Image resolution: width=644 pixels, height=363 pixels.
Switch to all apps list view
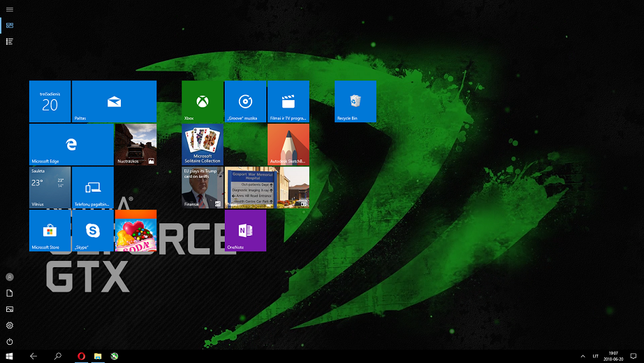click(10, 41)
